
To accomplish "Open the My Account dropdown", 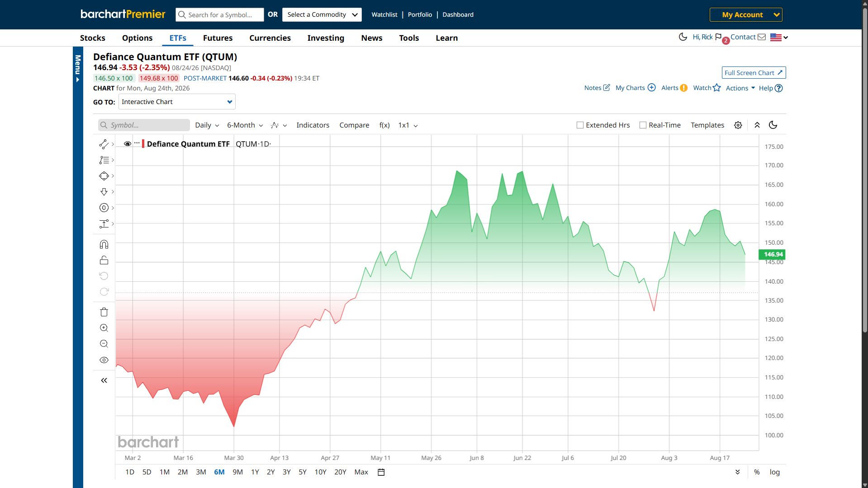I will (746, 14).
